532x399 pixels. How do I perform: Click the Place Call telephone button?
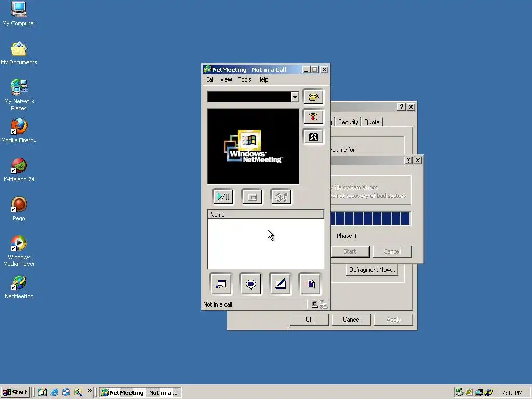tap(313, 97)
